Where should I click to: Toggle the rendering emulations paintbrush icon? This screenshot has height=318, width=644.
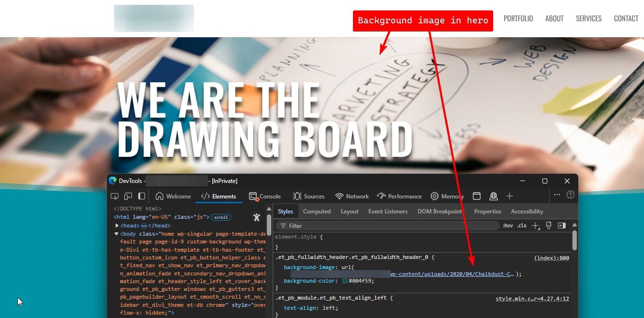549,226
